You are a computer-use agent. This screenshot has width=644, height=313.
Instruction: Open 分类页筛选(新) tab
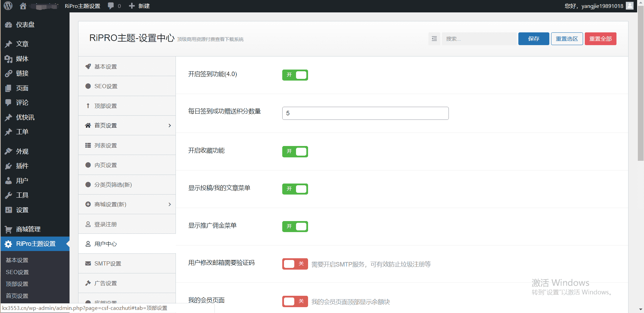127,185
